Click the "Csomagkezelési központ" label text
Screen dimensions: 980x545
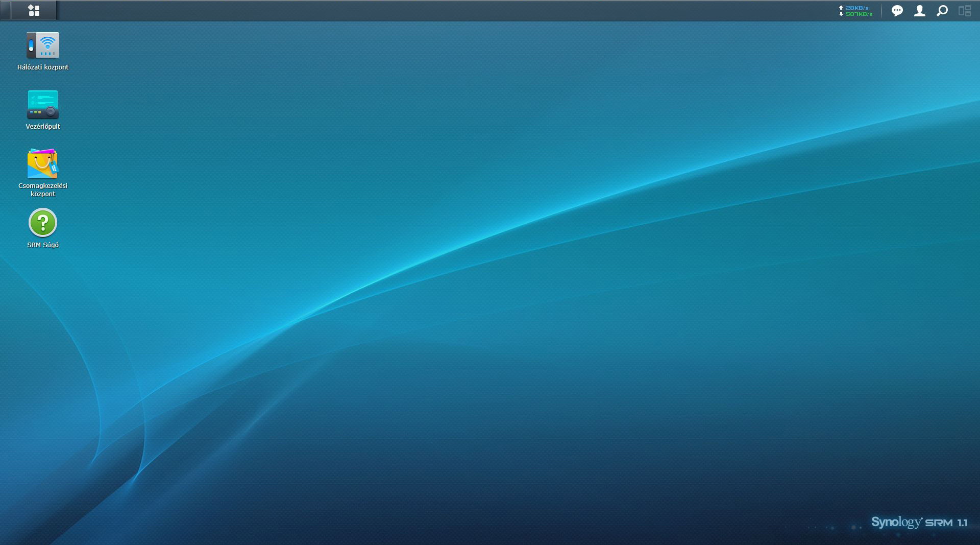point(43,189)
